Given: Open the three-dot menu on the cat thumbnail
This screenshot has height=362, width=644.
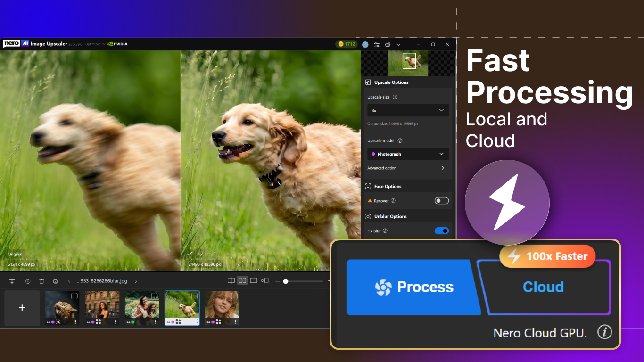Looking at the screenshot, I should pyautogui.click(x=75, y=321).
